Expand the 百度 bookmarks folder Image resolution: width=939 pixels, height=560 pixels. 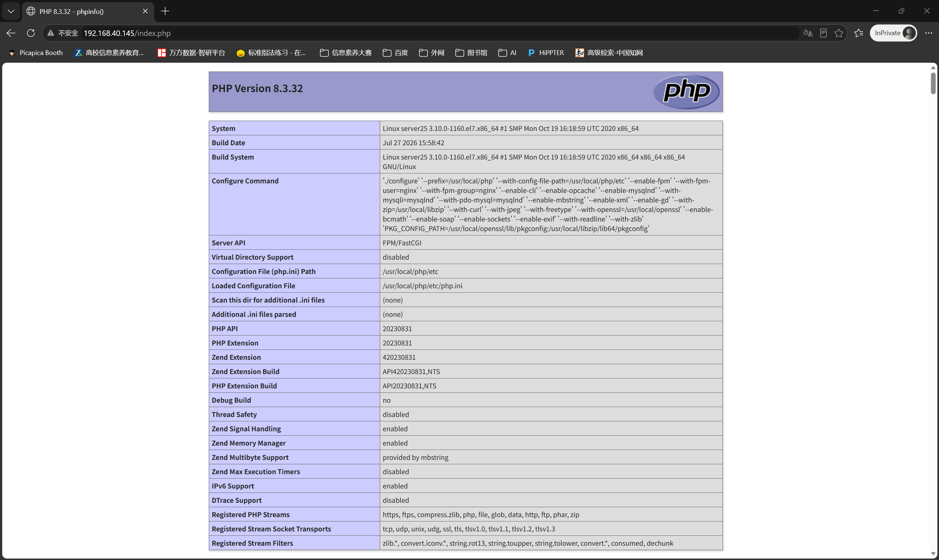395,53
